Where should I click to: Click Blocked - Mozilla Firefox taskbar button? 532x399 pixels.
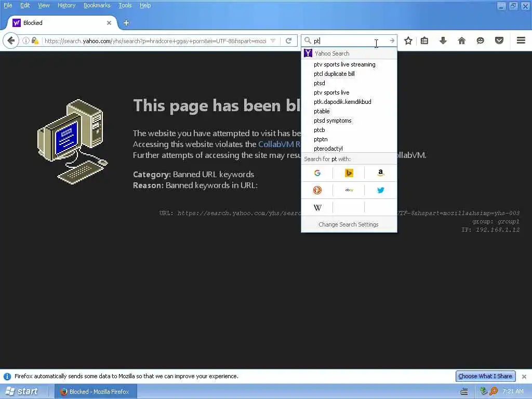96,392
